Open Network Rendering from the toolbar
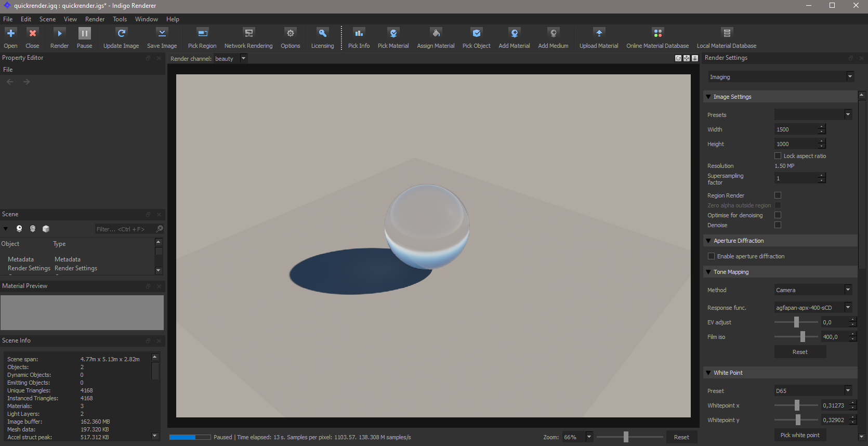This screenshot has height=446, width=868. click(x=248, y=34)
